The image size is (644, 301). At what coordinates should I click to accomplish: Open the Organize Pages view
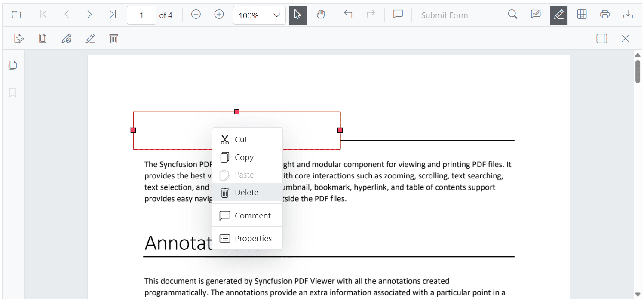[582, 14]
